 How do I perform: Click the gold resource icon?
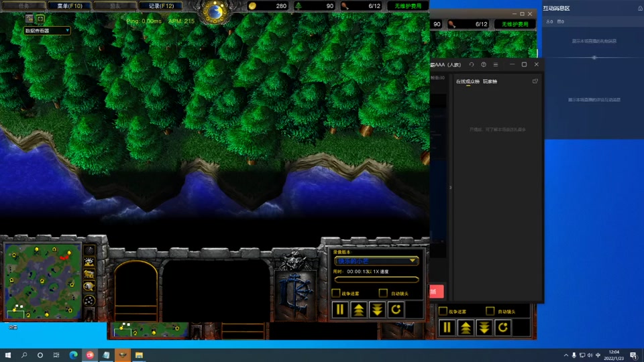click(x=253, y=6)
